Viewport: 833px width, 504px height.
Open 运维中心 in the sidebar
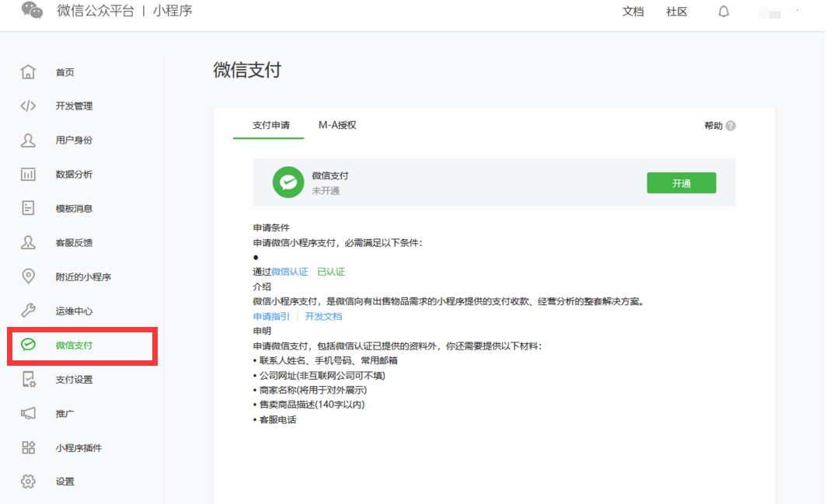point(74,311)
